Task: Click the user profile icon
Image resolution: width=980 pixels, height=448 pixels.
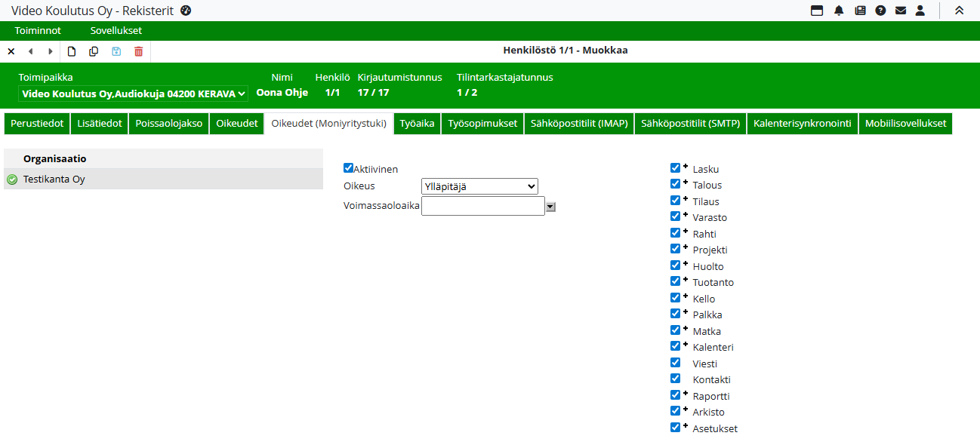Action: [920, 11]
